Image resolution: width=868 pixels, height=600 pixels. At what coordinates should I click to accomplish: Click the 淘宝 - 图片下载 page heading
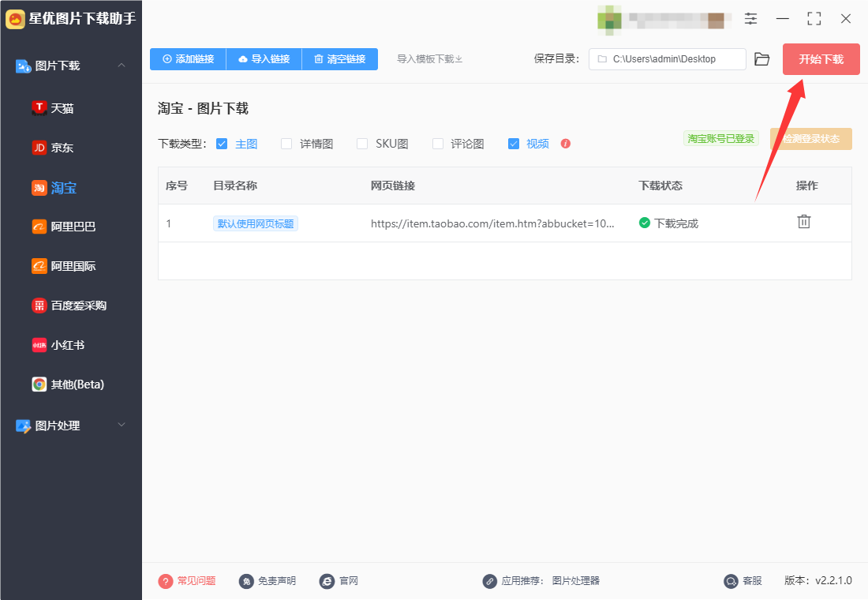[x=203, y=109]
